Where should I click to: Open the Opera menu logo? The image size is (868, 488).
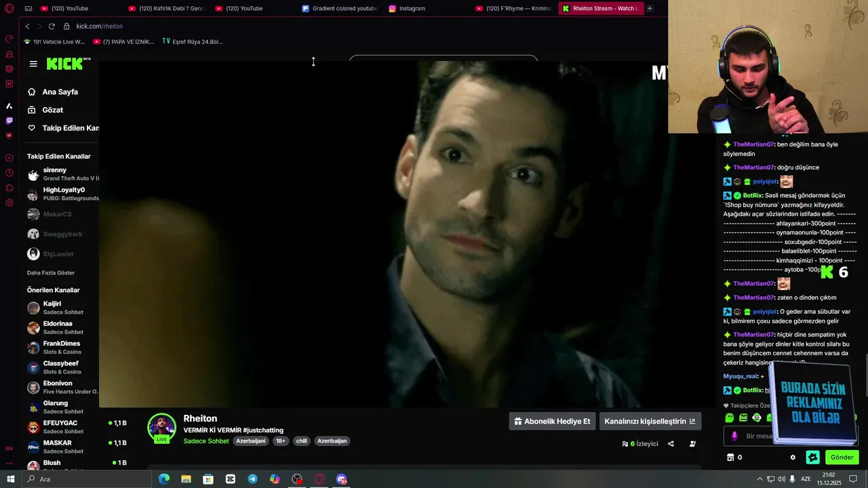click(9, 9)
